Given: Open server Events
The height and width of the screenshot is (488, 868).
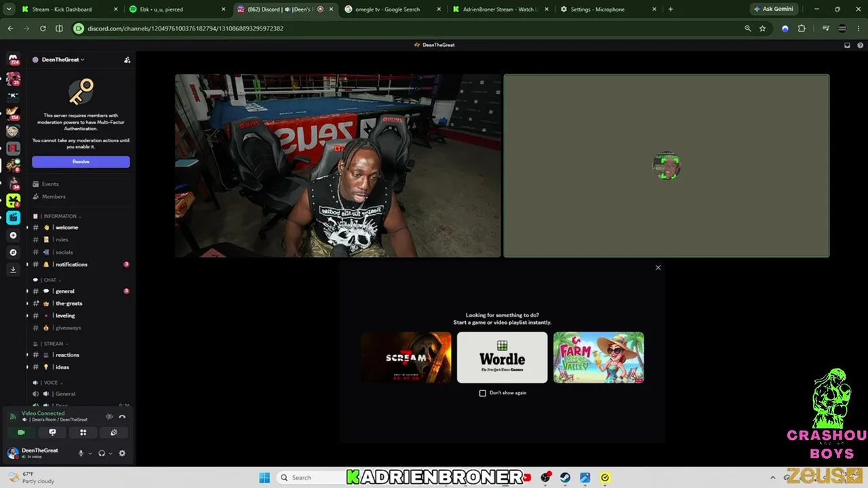Looking at the screenshot, I should 50,184.
